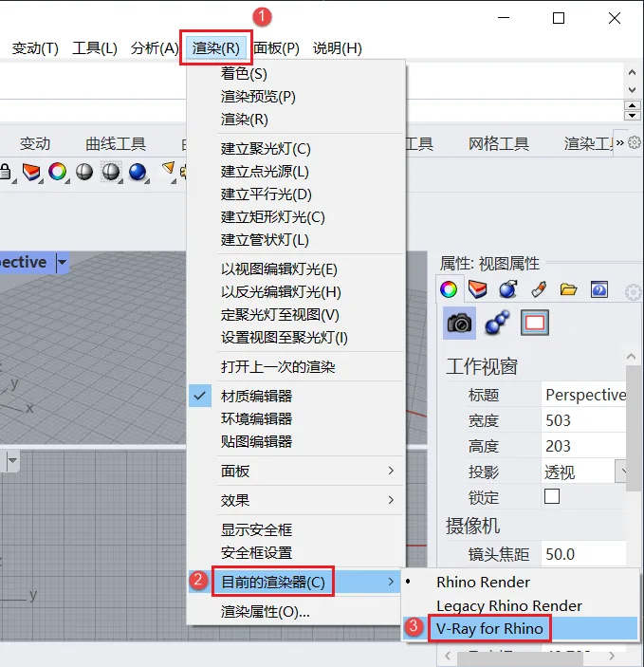Select the camera viewport properties icon

coord(459,323)
